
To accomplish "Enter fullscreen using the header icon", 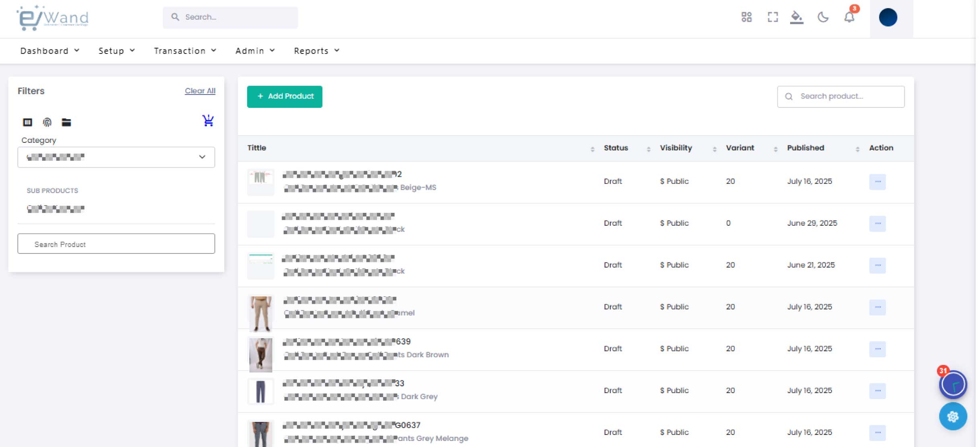I will coord(772,17).
